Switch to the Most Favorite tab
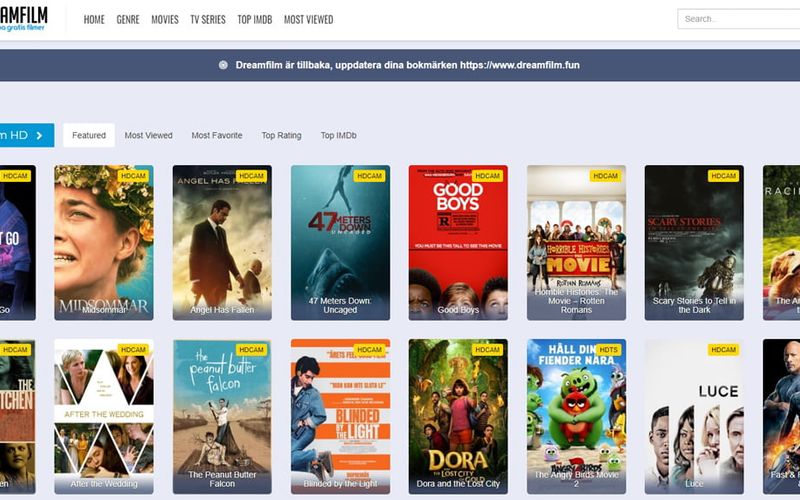The image size is (800, 500). tap(217, 135)
